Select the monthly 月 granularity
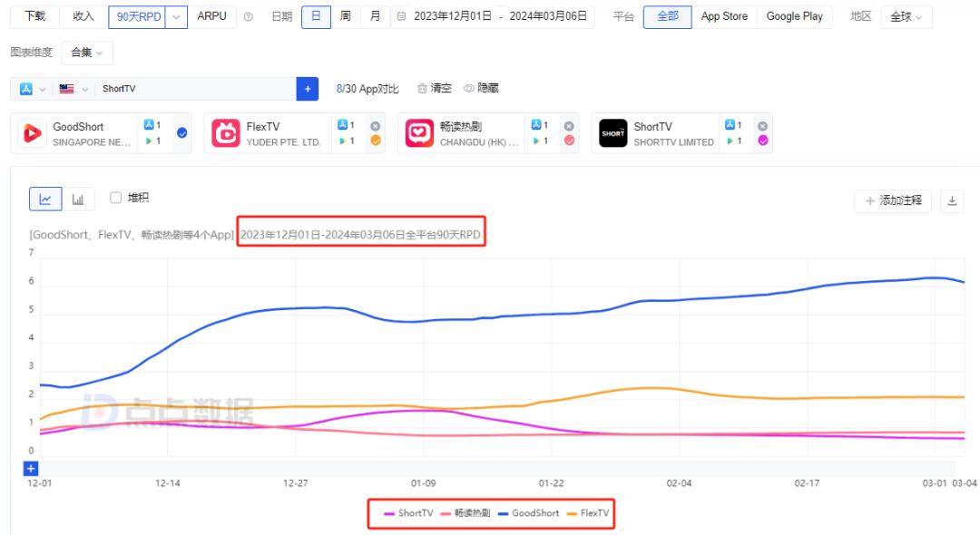The width and height of the screenshot is (980, 535). click(x=375, y=16)
